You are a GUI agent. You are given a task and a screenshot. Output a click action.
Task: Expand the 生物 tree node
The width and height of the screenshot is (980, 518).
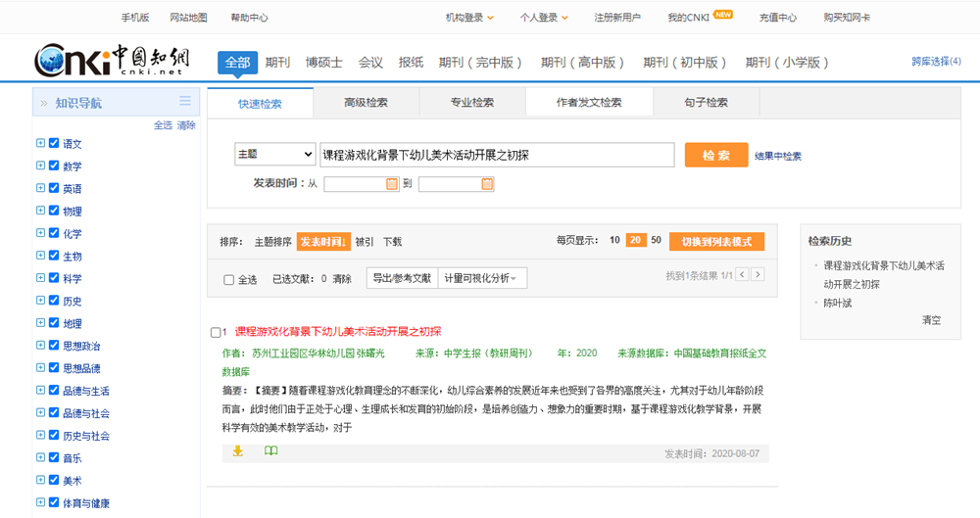click(x=40, y=256)
